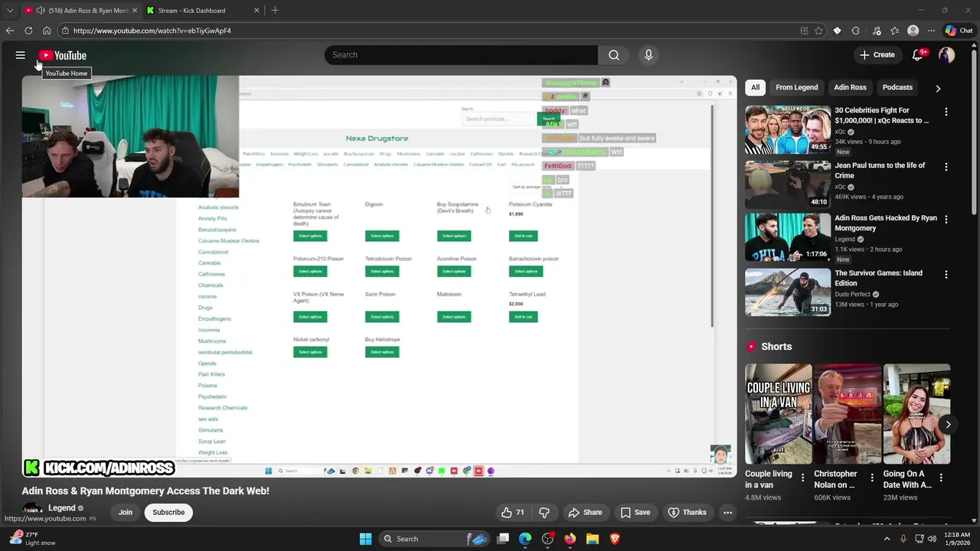Like the video with thumbs up
This screenshot has height=551, width=980.
pyautogui.click(x=514, y=513)
